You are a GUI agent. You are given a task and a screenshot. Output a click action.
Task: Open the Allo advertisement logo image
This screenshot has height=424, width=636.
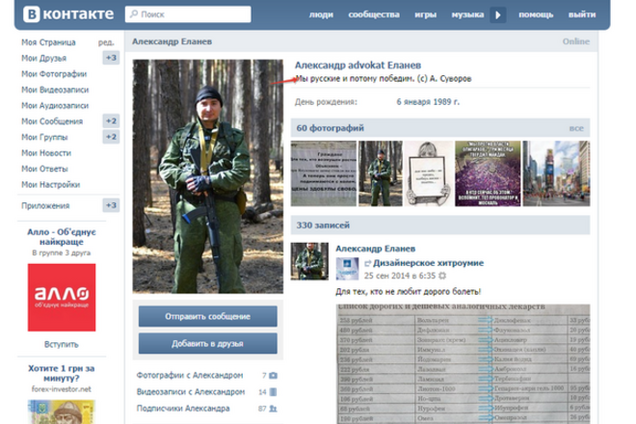(62, 296)
